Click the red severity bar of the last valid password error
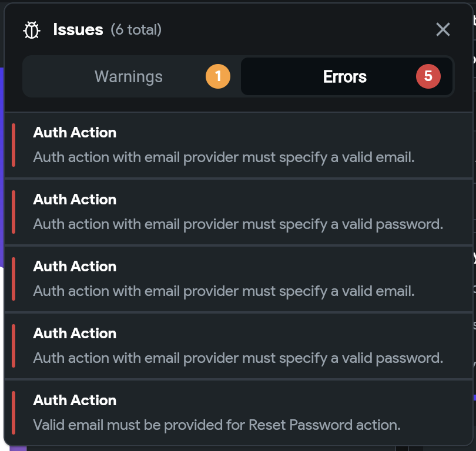This screenshot has width=476, height=451. pyautogui.click(x=14, y=346)
